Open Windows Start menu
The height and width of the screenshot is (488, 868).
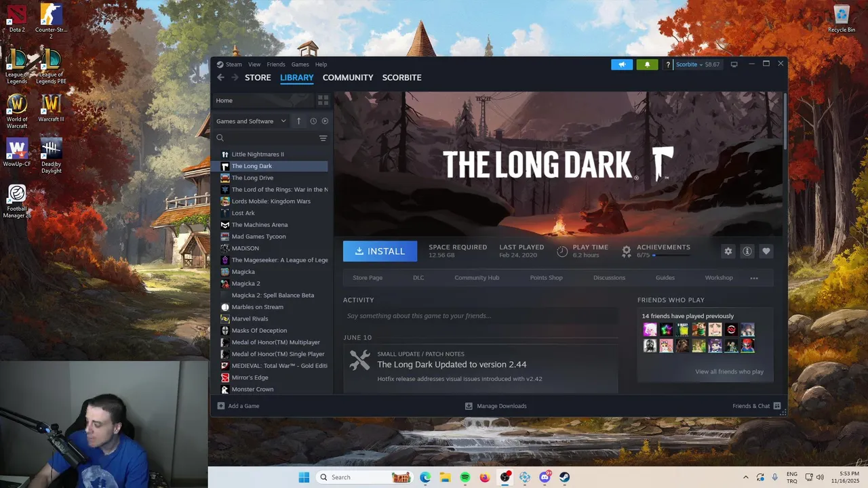tap(304, 477)
